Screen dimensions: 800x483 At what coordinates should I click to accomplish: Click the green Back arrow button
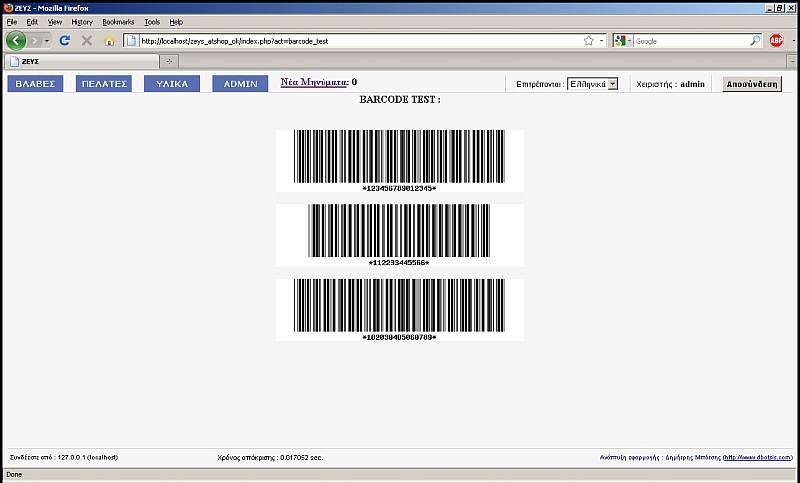(16, 40)
